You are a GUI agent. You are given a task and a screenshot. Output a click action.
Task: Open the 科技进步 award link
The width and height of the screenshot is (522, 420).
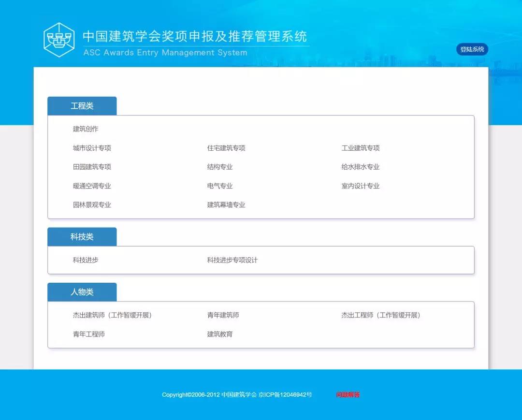point(86,260)
